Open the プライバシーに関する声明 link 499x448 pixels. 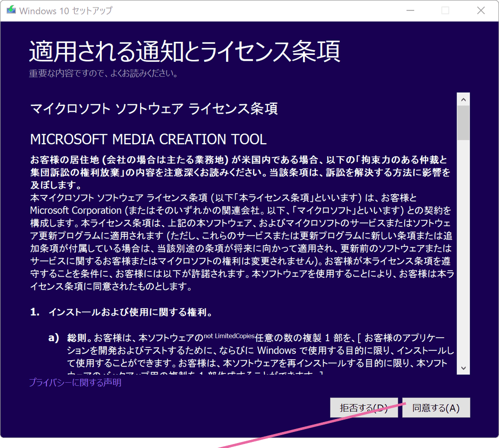[x=75, y=383]
